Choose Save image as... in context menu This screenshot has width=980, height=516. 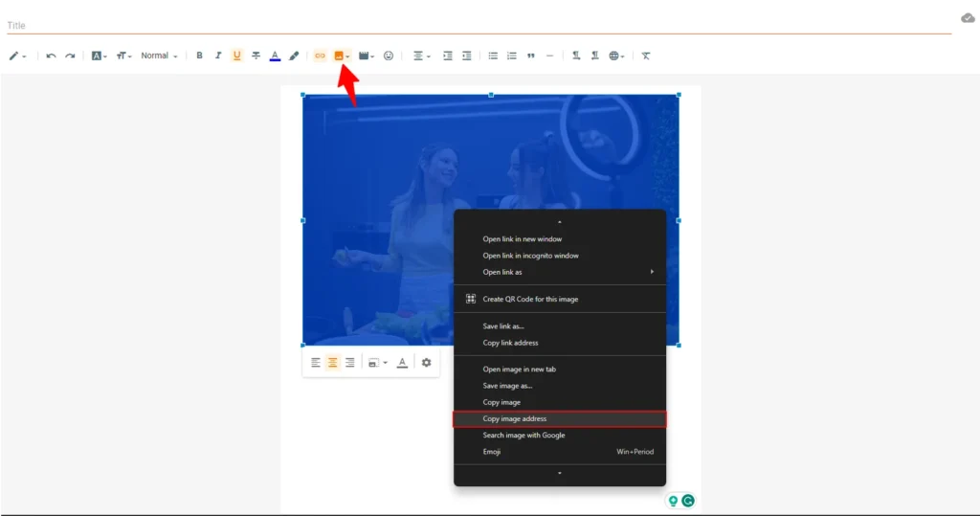pos(507,386)
